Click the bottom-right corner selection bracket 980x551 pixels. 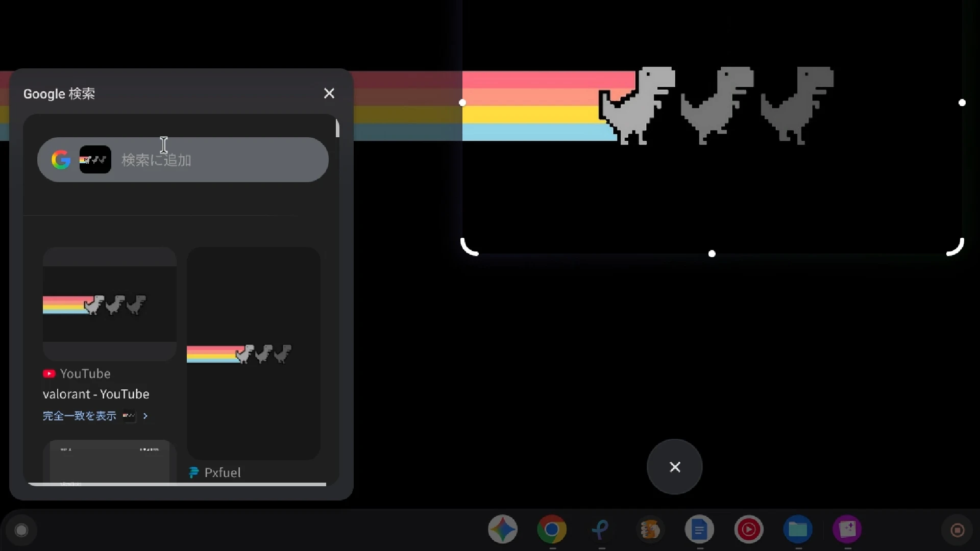point(956,247)
